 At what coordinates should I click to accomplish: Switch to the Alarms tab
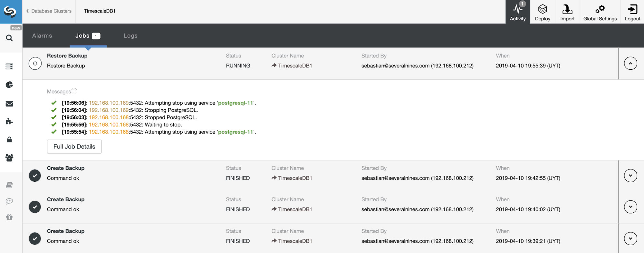tap(42, 36)
